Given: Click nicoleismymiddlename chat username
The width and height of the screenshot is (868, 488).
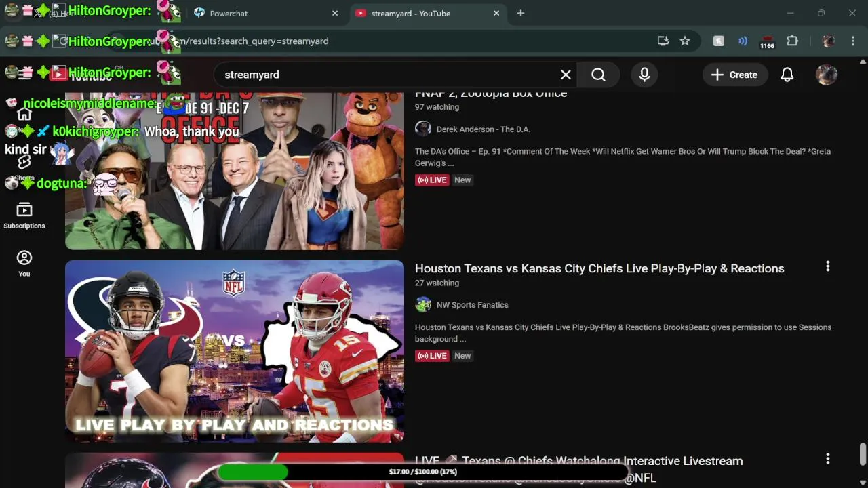Looking at the screenshot, I should (x=90, y=104).
